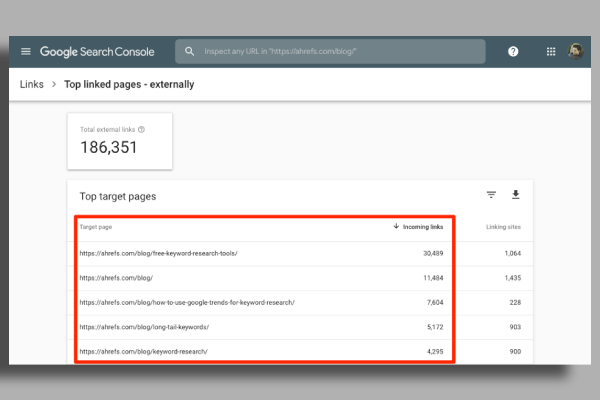This screenshot has width=600, height=400.
Task: Click the Top target pages heading
Action: point(118,196)
